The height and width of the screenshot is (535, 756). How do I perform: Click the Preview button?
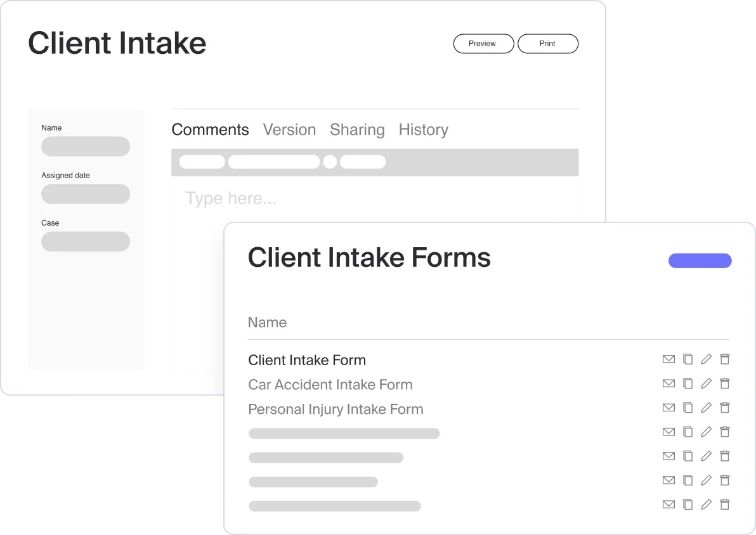pos(483,44)
